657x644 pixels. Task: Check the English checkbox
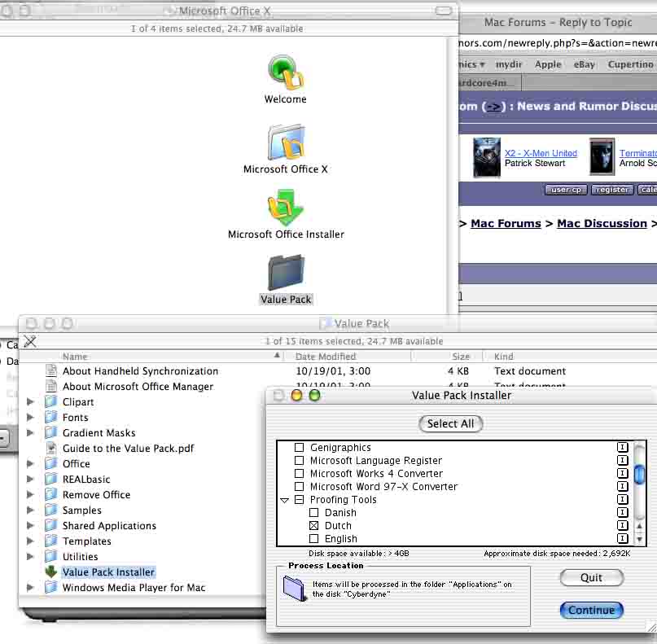click(313, 538)
